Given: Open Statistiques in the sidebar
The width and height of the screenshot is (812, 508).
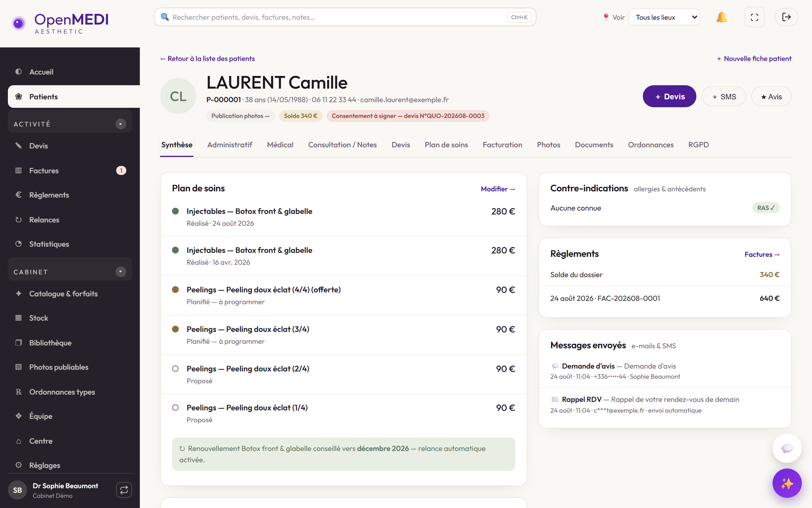Looking at the screenshot, I should [x=70, y=244].
